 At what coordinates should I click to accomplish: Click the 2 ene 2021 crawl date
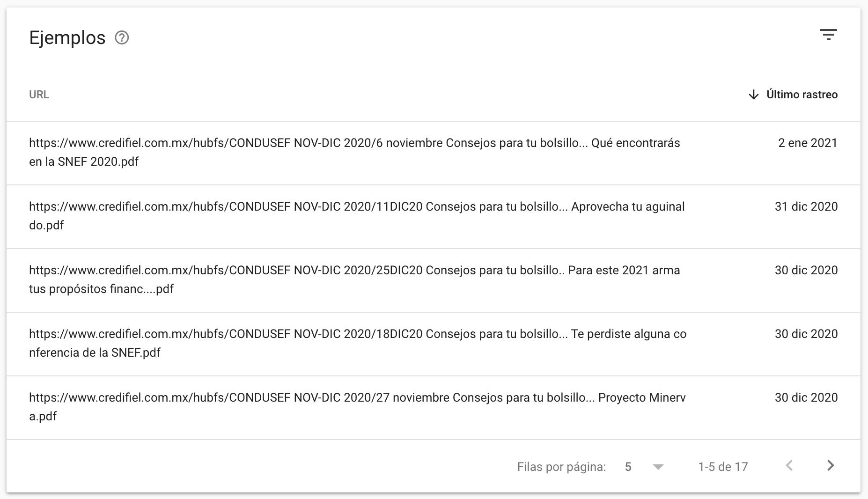coord(807,143)
